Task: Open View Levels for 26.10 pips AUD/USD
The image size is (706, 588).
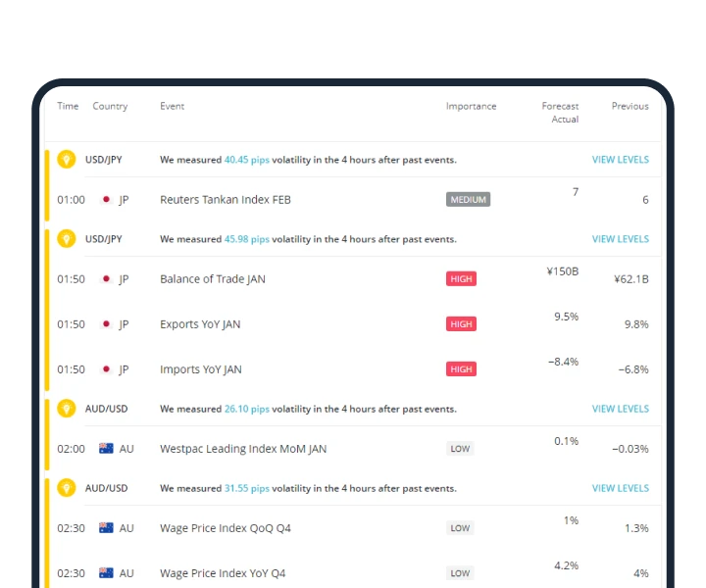Action: click(620, 409)
